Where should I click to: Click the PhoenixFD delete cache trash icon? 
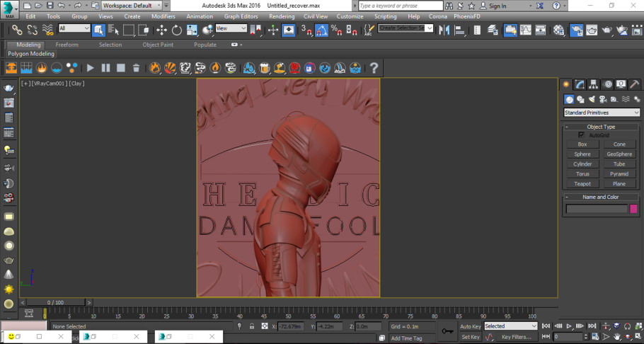[x=137, y=68]
